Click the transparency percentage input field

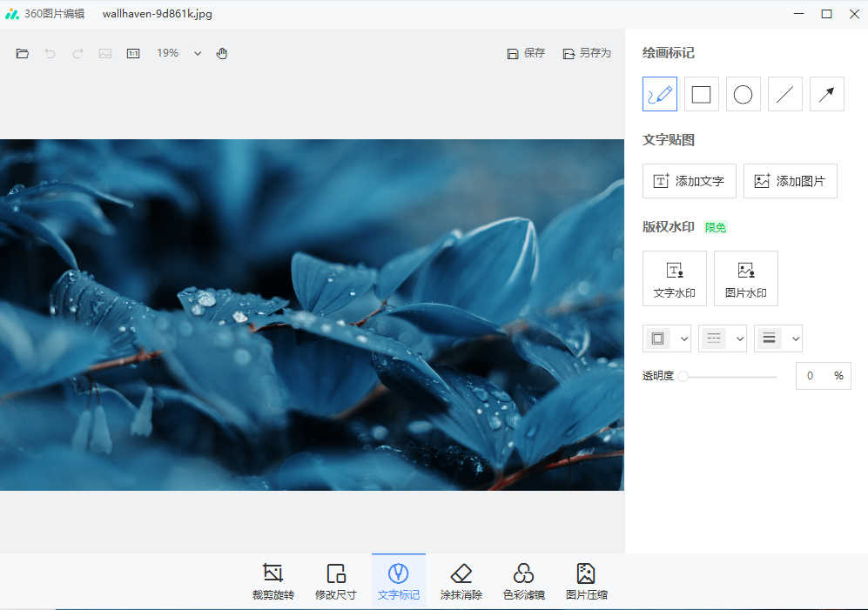click(x=823, y=376)
